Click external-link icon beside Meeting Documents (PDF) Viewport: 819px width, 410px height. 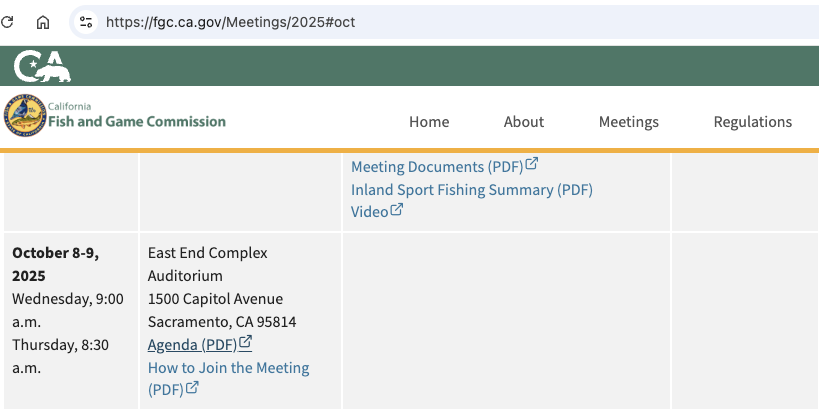(532, 164)
